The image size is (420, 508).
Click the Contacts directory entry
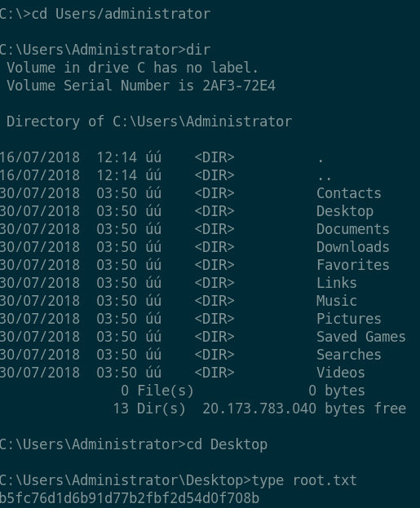coord(349,193)
